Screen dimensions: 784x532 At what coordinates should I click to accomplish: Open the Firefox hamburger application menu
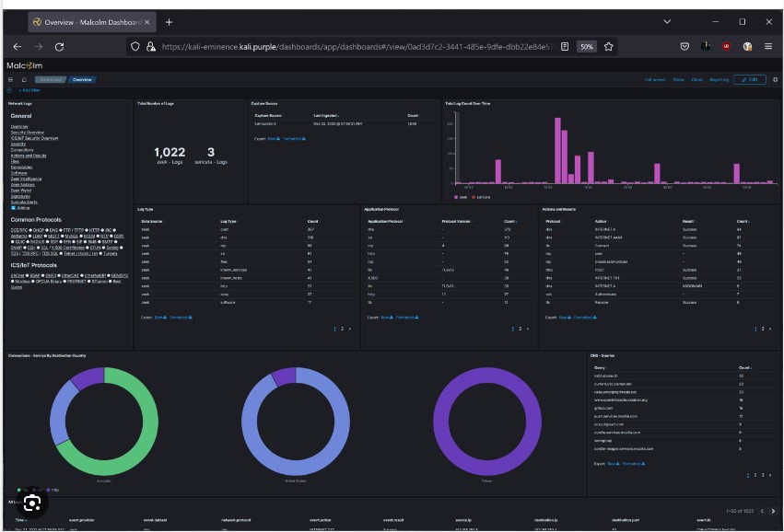(x=768, y=46)
